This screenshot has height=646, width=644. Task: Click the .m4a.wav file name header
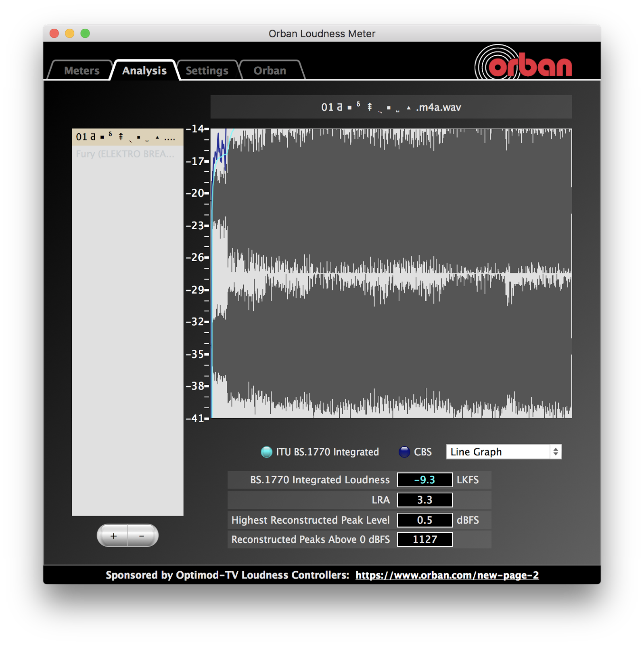(391, 107)
